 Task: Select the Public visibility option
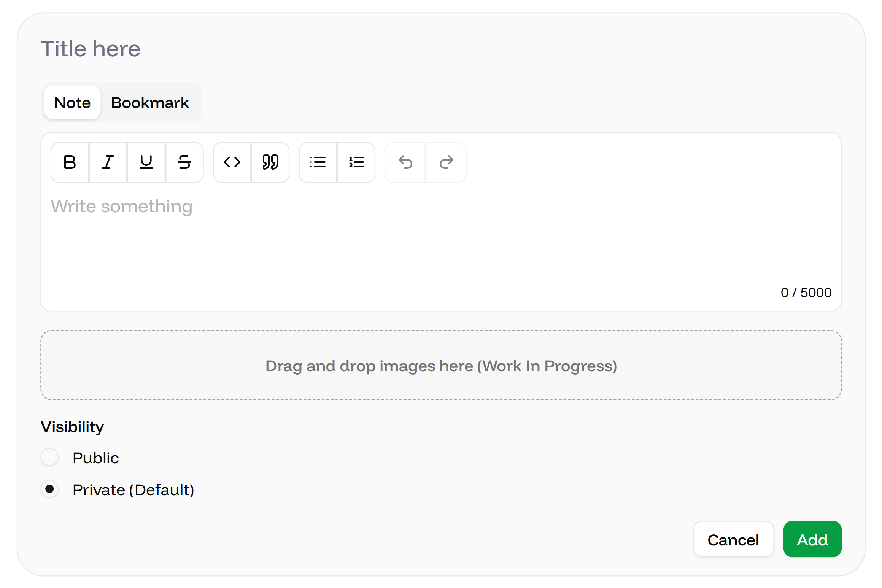(50, 457)
